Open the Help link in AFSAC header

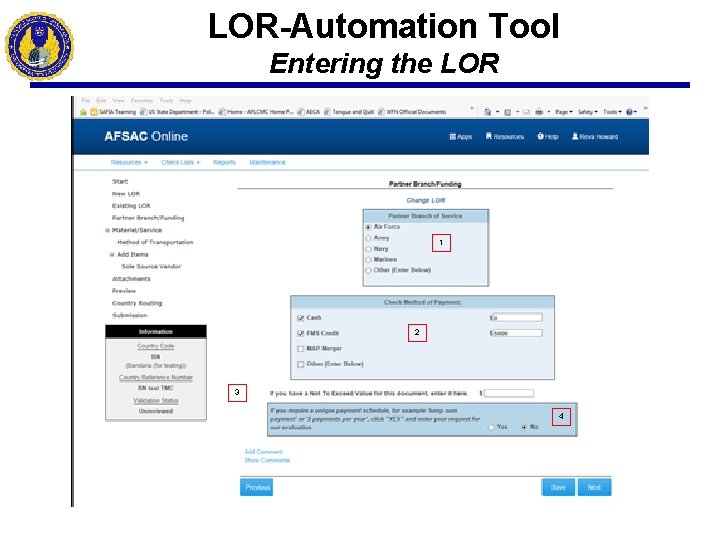(x=548, y=136)
